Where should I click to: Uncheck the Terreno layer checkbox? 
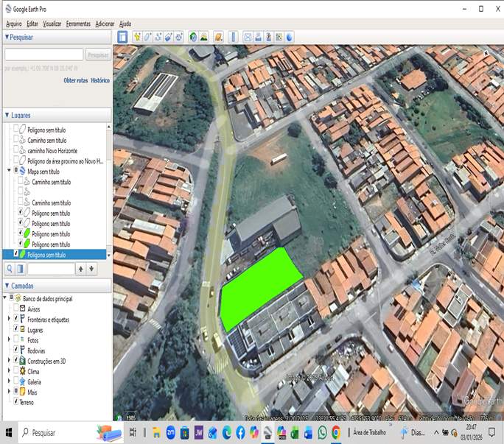coord(15,401)
